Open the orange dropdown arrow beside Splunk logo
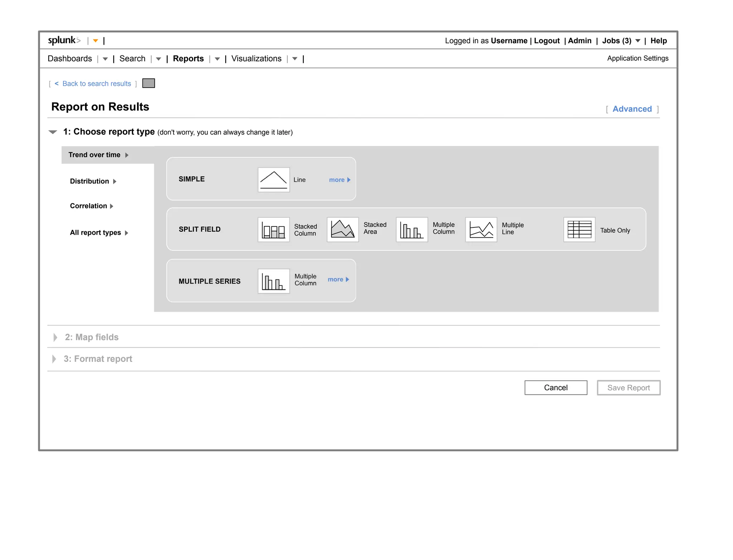The width and height of the screenshot is (733, 560). click(96, 41)
